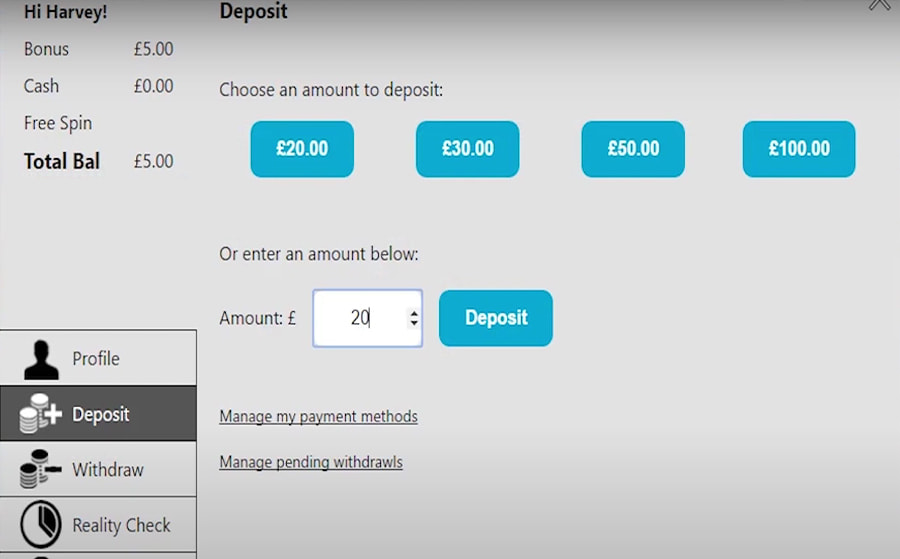
Task: Click the "Amount: £" field label
Action: 258,318
